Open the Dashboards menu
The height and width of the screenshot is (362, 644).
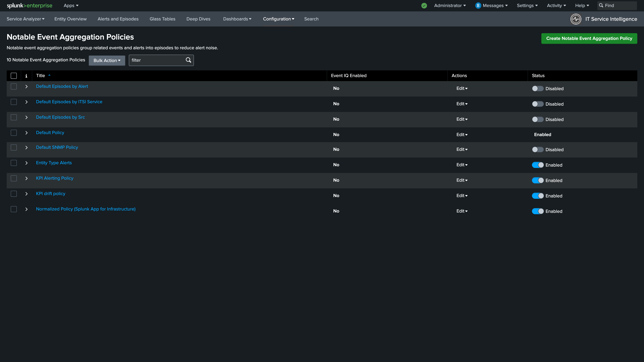point(237,19)
